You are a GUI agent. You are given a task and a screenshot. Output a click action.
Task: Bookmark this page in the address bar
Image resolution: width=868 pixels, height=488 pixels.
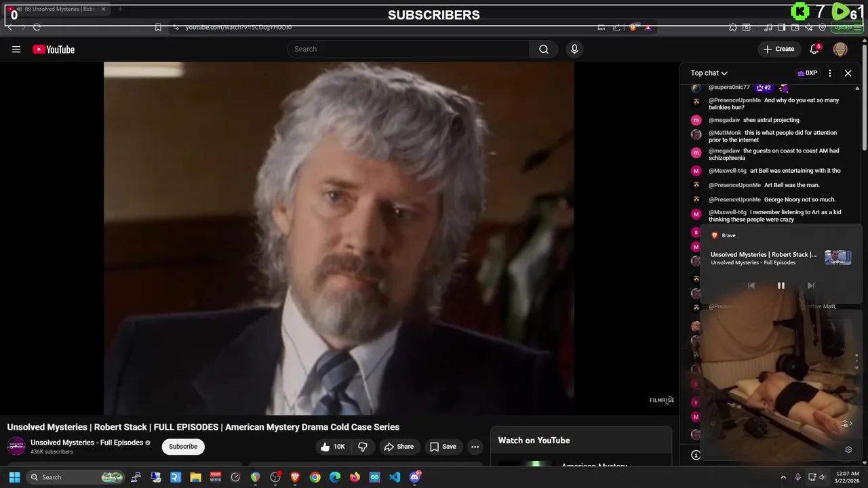click(x=158, y=27)
